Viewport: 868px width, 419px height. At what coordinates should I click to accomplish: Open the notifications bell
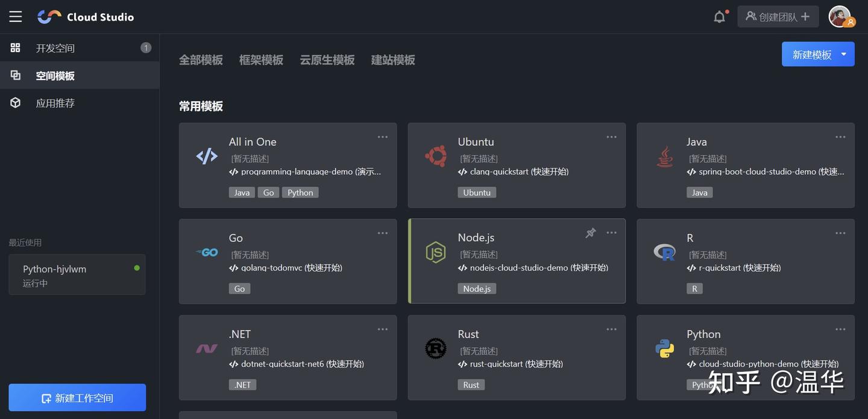point(720,17)
